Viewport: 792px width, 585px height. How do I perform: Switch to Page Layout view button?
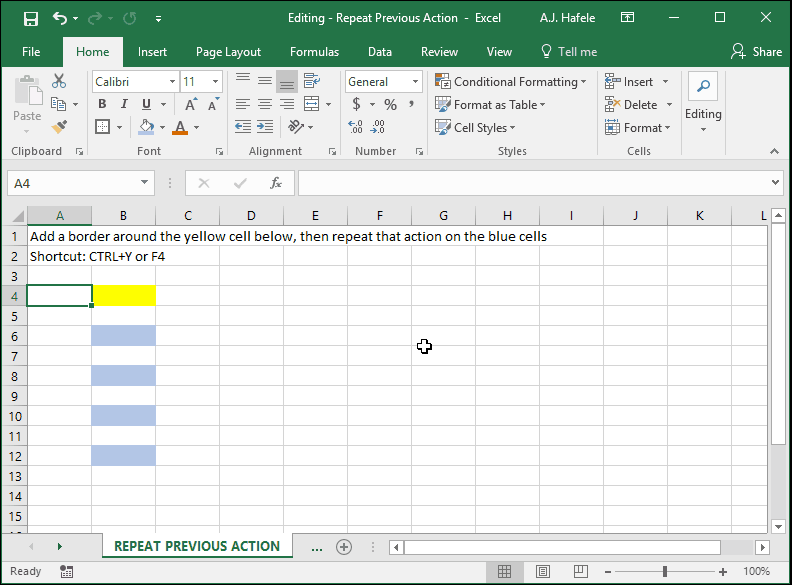click(x=543, y=572)
